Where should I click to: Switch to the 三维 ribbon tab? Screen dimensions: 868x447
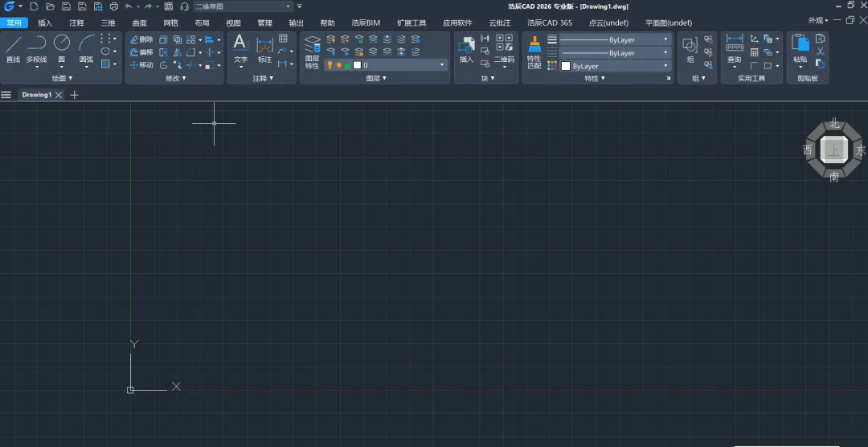[108, 23]
